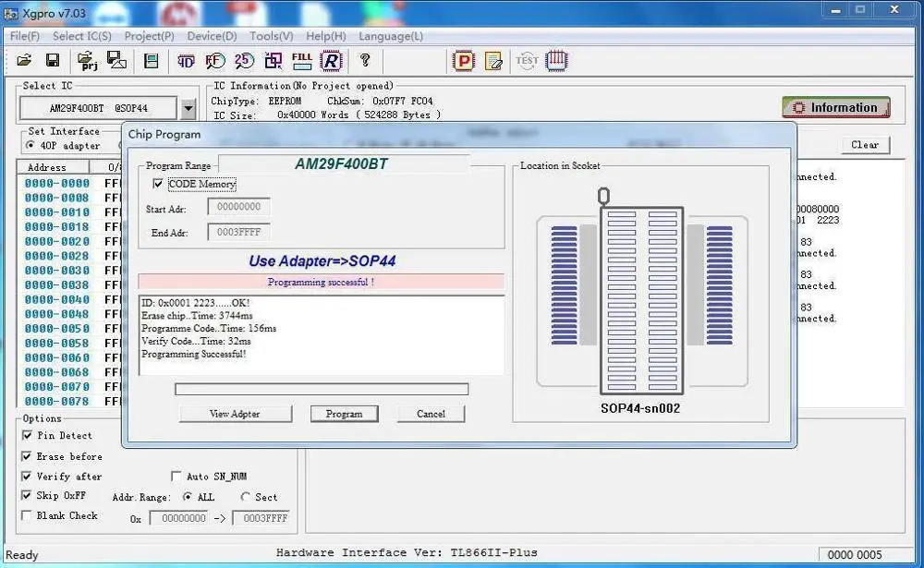Click the overlapping squares toolbar icon

(x=274, y=61)
